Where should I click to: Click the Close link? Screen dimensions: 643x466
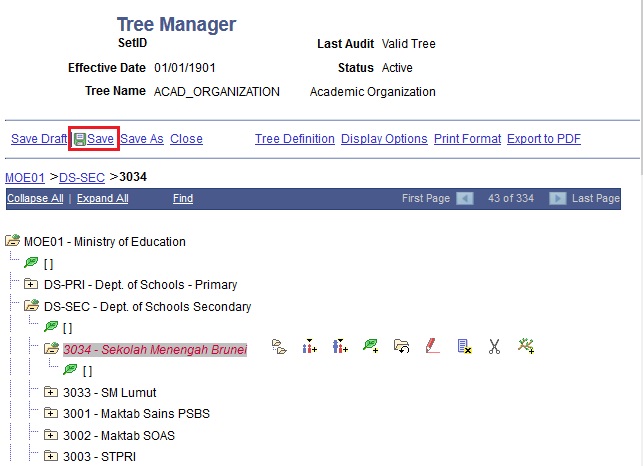[186, 139]
